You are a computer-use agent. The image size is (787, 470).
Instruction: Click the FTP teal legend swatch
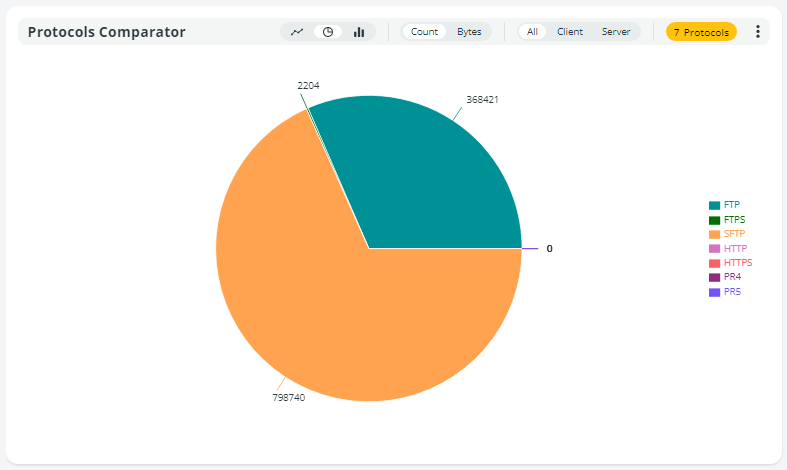(714, 205)
